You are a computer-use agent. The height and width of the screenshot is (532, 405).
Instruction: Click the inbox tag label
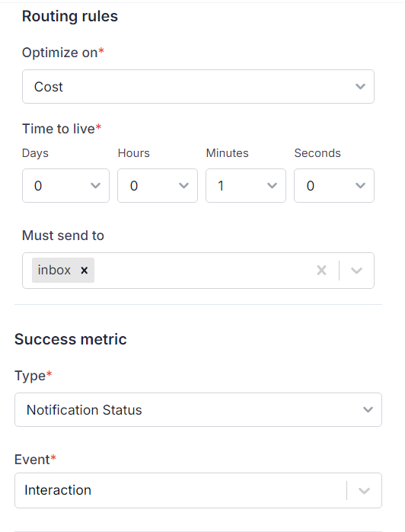(x=54, y=270)
